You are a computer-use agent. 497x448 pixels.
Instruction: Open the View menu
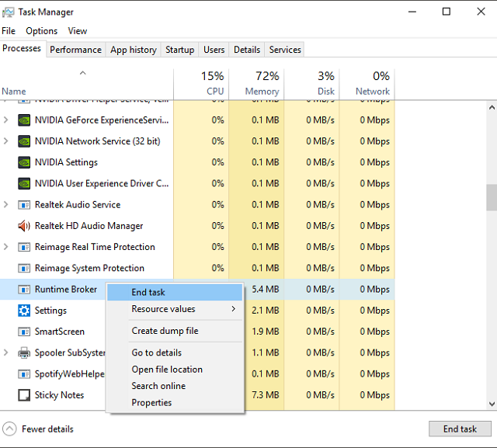pyautogui.click(x=78, y=31)
